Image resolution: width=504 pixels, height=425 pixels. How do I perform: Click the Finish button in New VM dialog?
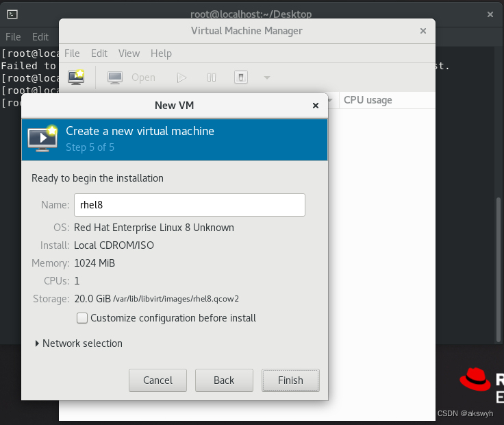(x=290, y=380)
